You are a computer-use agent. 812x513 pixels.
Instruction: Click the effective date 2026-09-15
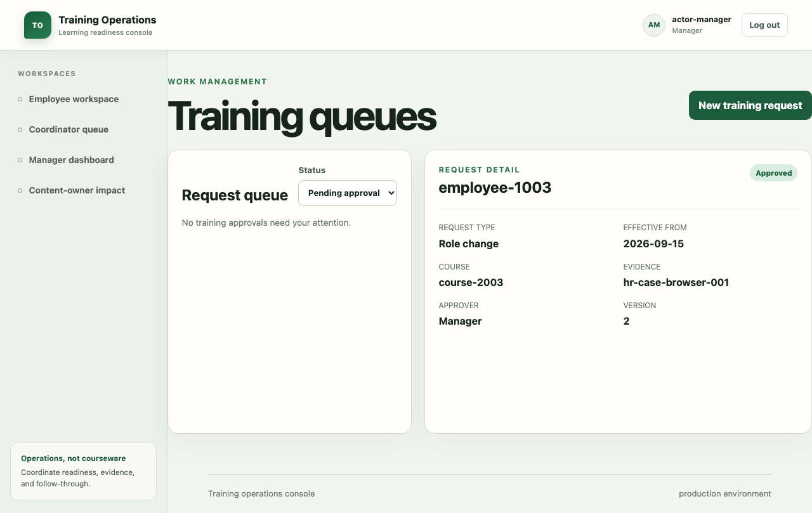click(653, 244)
